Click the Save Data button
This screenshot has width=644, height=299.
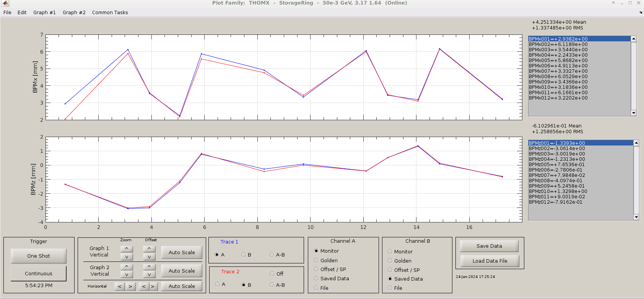point(489,246)
